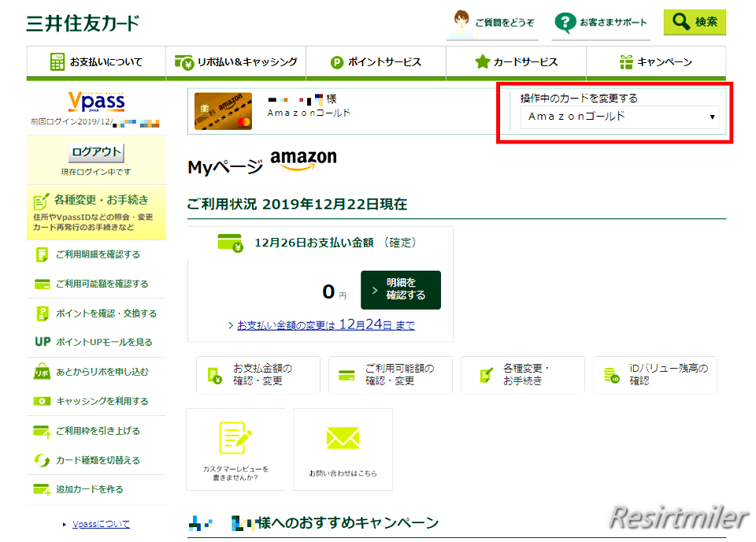Click the UP icon beside ポイントUPモールを見る
Screen dimensions: 756x542
pos(43,342)
